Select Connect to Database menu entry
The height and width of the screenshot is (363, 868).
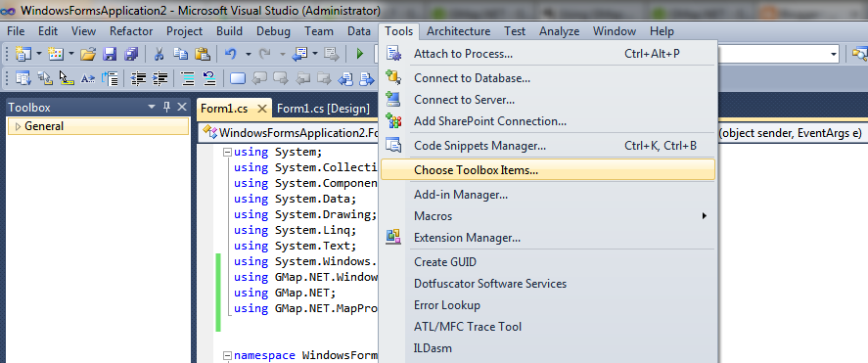548,78
